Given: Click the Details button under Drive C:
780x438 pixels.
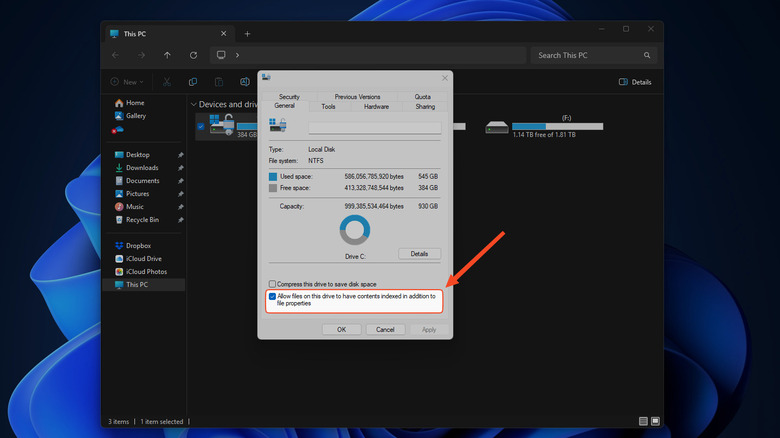Looking at the screenshot, I should [419, 254].
